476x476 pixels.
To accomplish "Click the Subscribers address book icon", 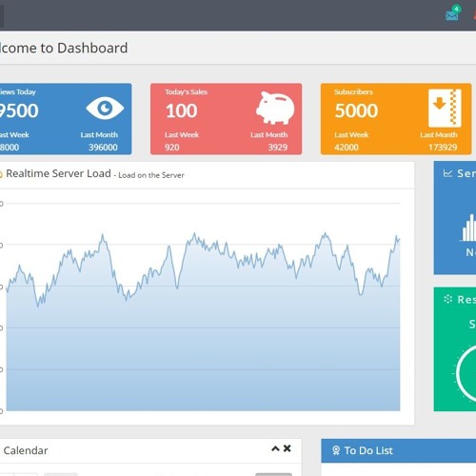I will click(445, 108).
